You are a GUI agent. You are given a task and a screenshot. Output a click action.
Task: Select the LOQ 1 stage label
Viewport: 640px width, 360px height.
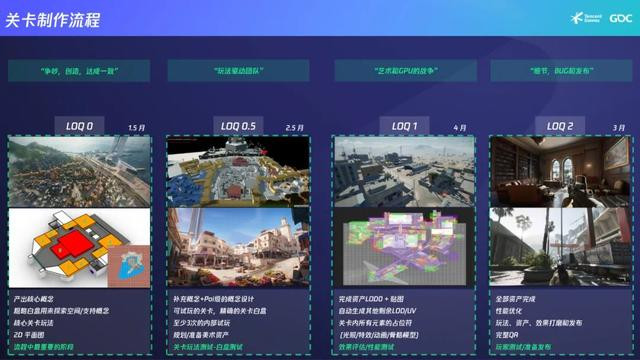coord(404,126)
